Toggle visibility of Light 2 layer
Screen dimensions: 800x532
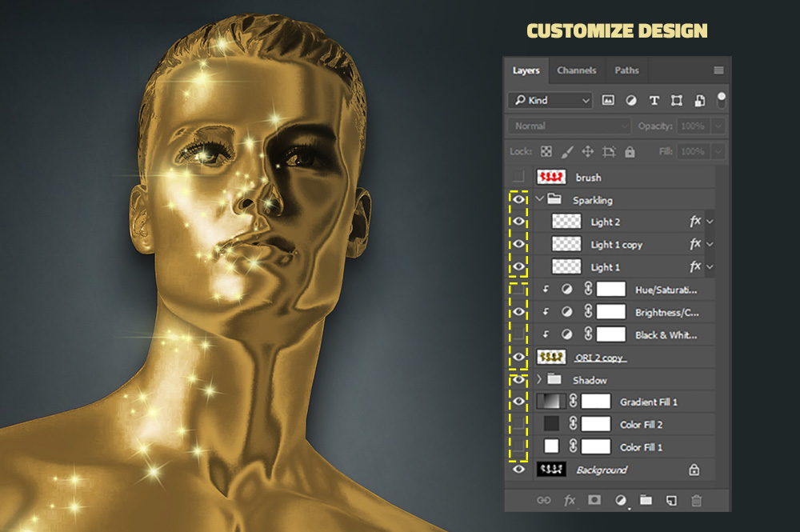(x=518, y=222)
